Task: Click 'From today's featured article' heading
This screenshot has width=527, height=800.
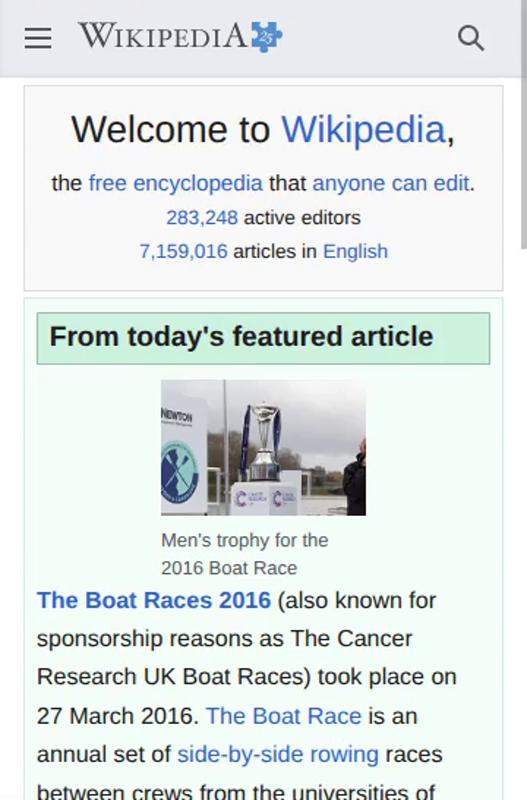Action: [x=241, y=337]
